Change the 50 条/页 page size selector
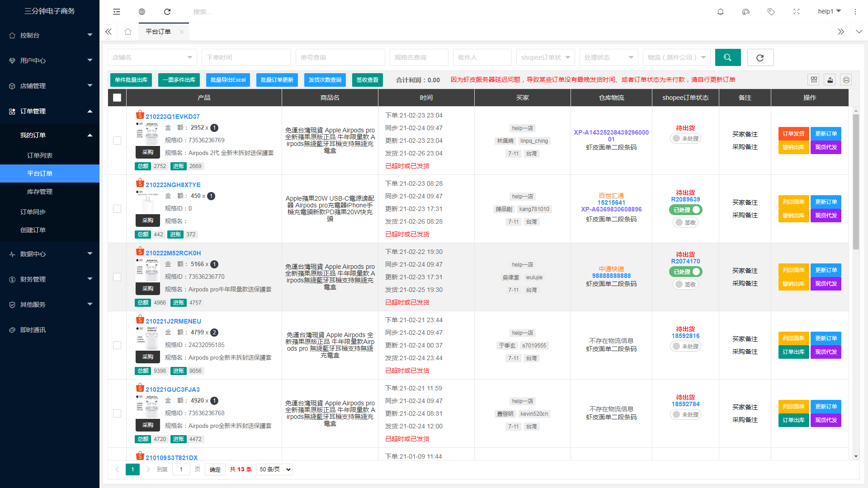Viewport: 868px width, 488px height. tap(274, 469)
